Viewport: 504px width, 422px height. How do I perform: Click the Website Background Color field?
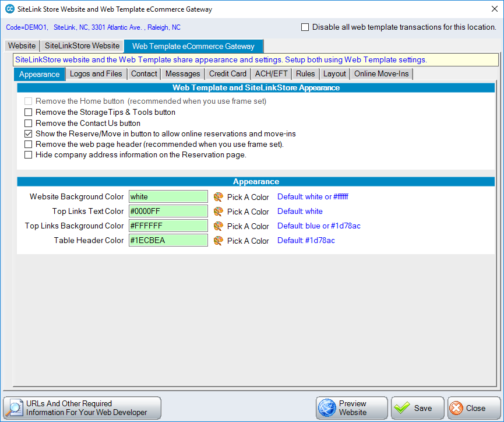[168, 197]
